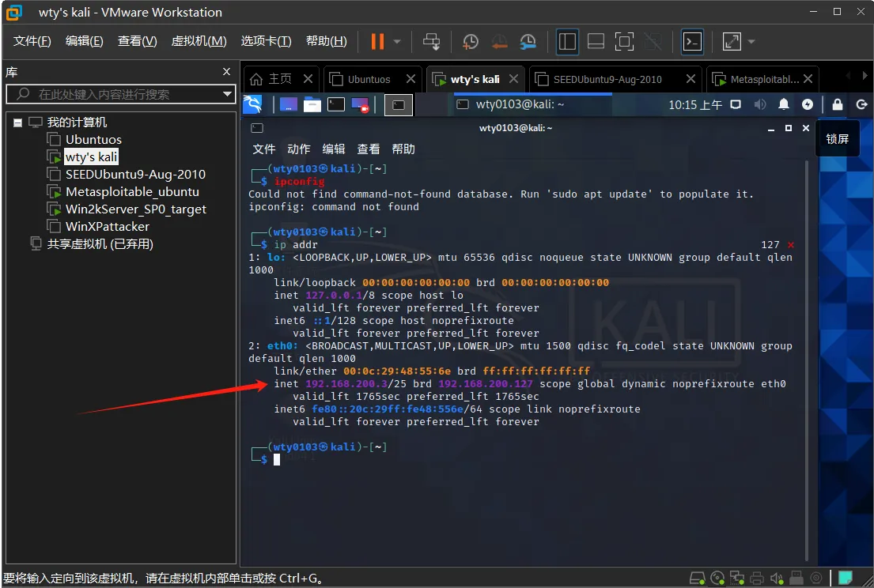Click the USB device status icon

point(796,578)
